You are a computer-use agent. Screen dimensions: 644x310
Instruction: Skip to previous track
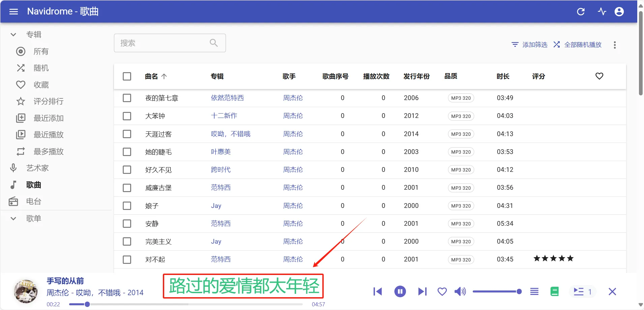[378, 291]
